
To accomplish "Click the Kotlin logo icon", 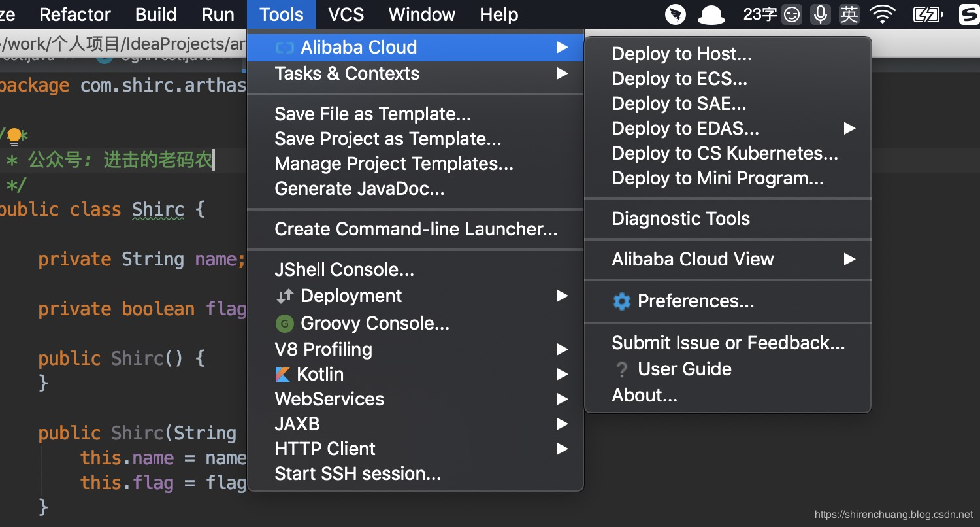I will tap(283, 375).
